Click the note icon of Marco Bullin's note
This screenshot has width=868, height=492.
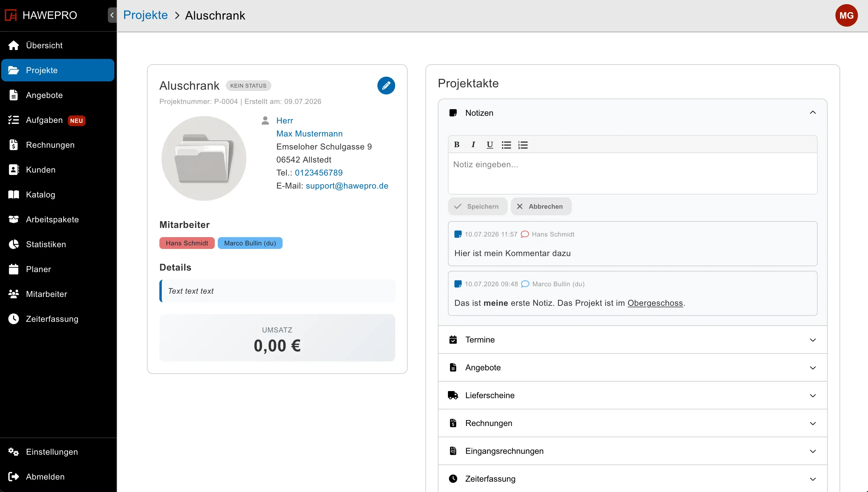[458, 284]
